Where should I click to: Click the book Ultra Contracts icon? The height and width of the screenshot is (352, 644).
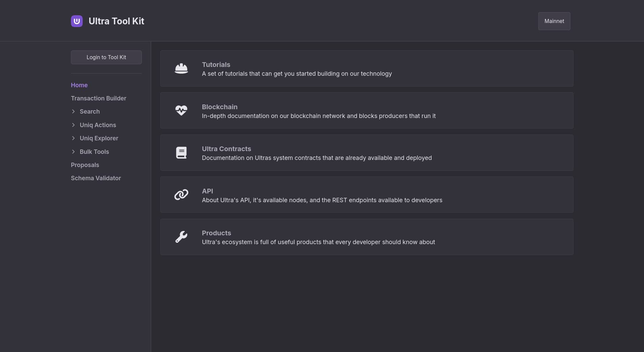coord(181,152)
